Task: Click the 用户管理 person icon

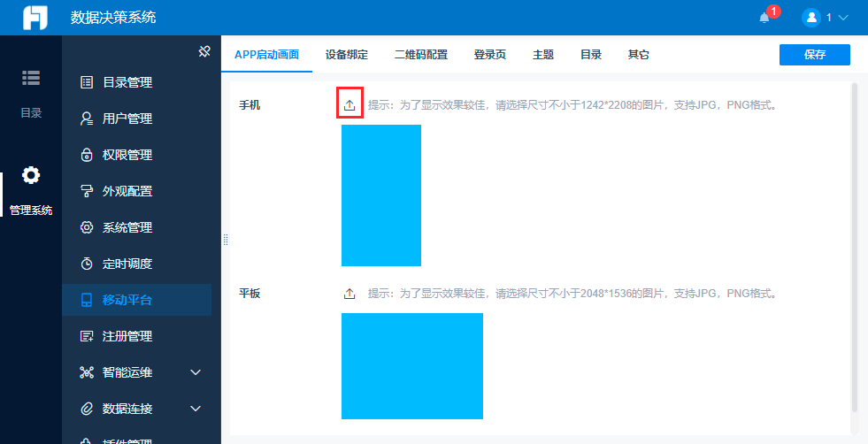Action: point(87,119)
